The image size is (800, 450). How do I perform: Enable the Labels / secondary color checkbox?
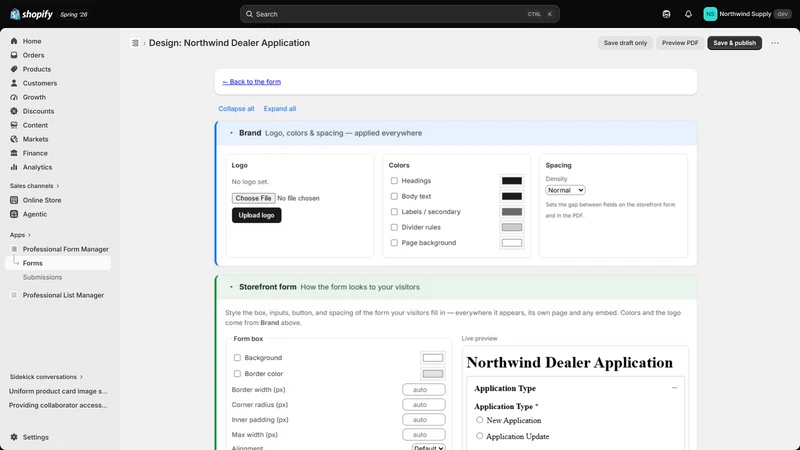tap(394, 212)
